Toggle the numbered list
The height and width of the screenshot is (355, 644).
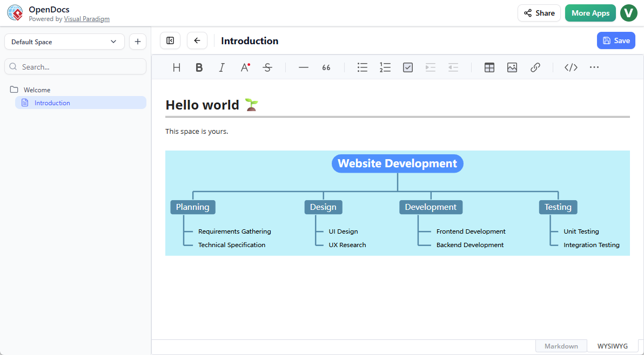(x=385, y=67)
